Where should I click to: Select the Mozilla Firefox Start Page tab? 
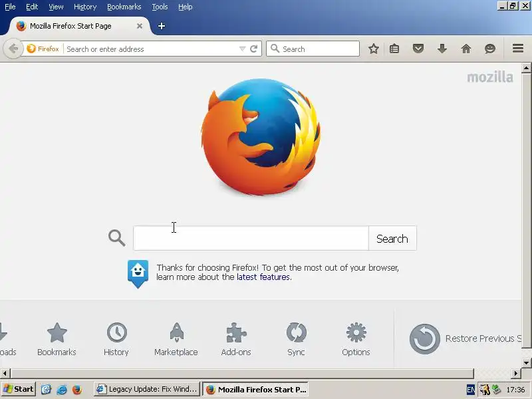pos(78,26)
